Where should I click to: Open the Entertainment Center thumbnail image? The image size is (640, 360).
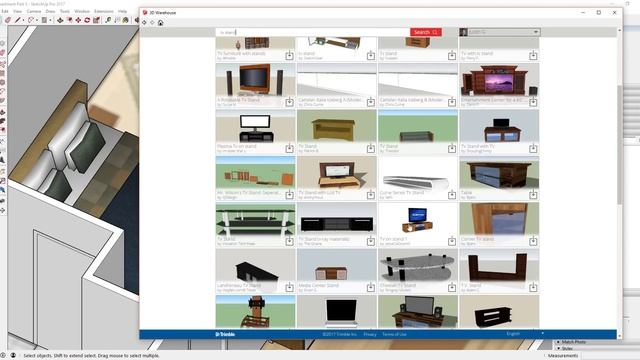(x=499, y=80)
